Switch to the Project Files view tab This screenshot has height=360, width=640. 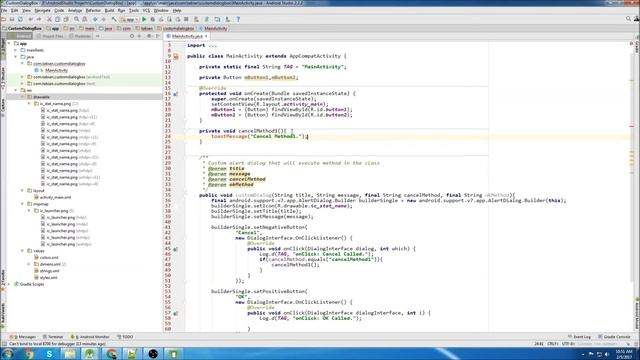(50, 36)
